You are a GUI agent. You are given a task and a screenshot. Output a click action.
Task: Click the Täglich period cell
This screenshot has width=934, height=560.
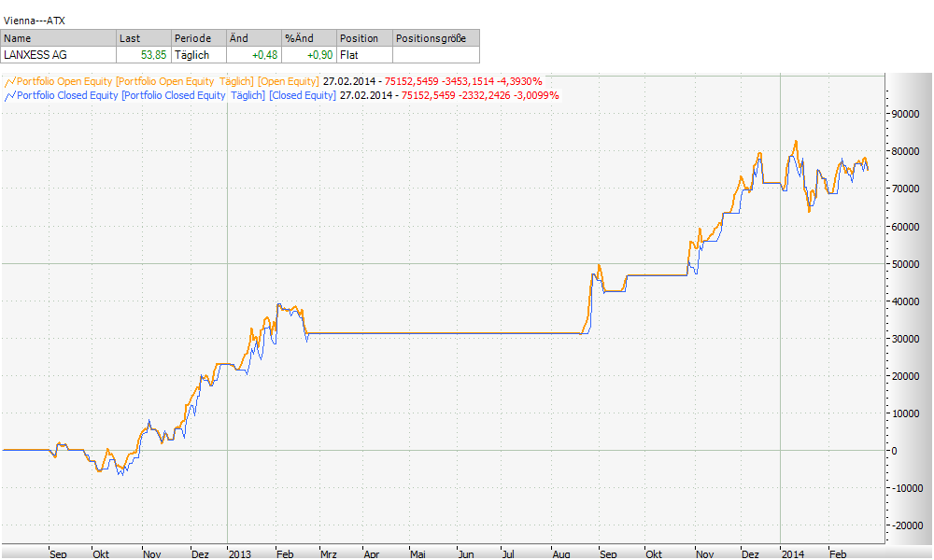coord(192,55)
